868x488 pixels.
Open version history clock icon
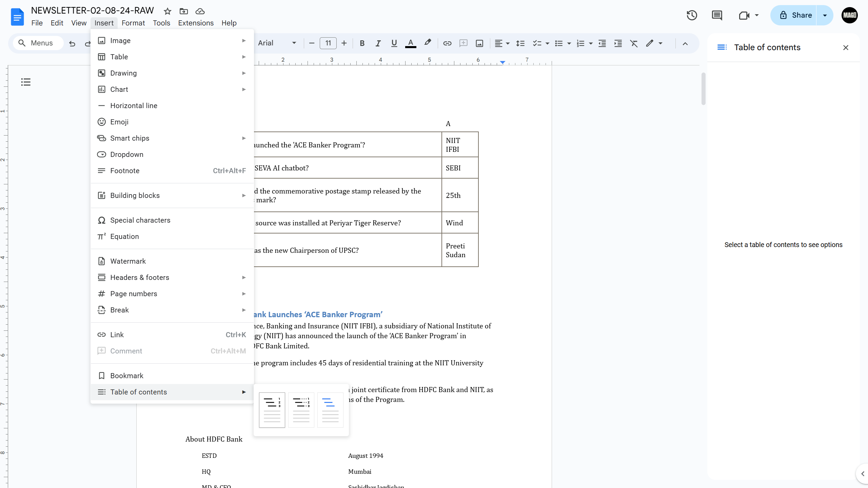[692, 15]
